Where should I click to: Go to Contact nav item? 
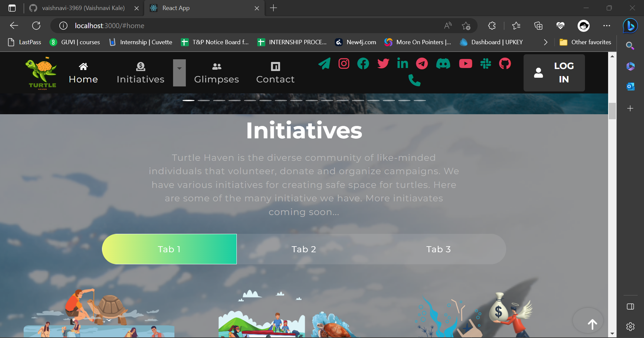(x=275, y=73)
